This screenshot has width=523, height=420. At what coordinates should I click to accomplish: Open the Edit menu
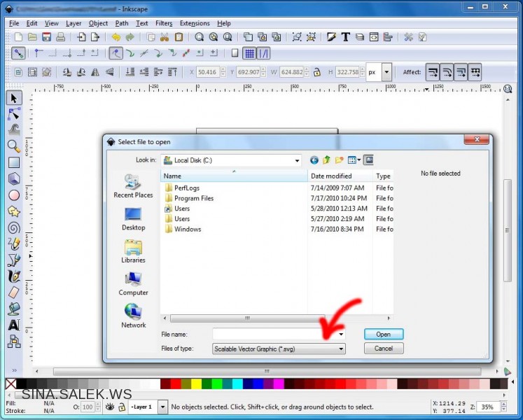tap(32, 23)
